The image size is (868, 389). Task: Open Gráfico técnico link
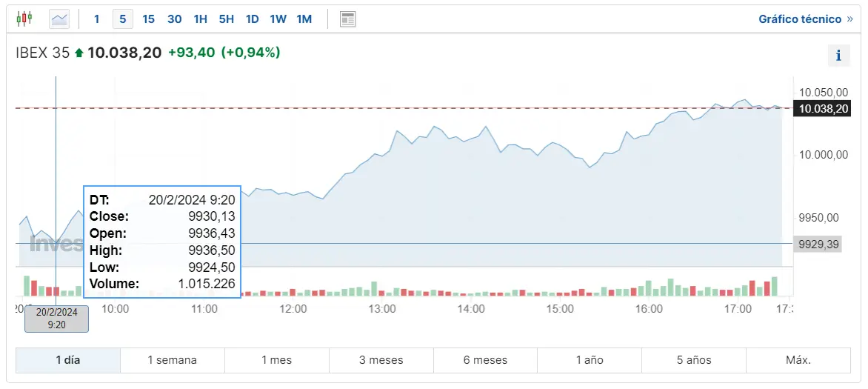tap(805, 19)
